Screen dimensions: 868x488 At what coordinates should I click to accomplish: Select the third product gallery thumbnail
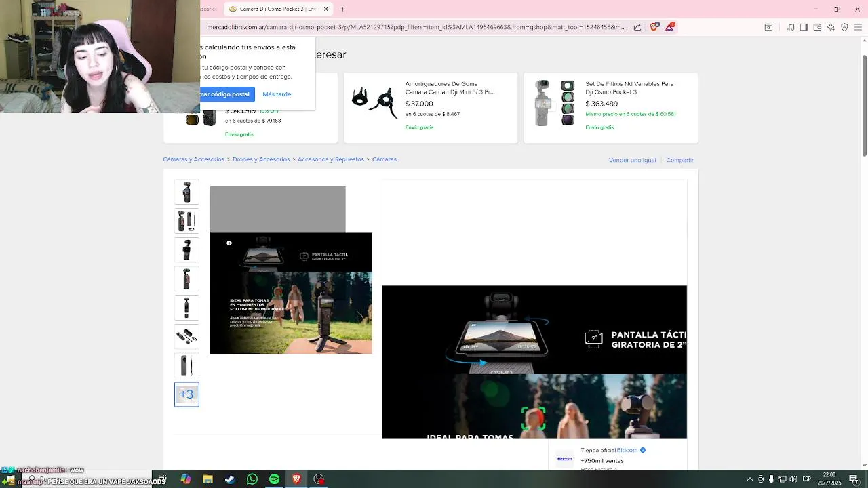tap(186, 250)
